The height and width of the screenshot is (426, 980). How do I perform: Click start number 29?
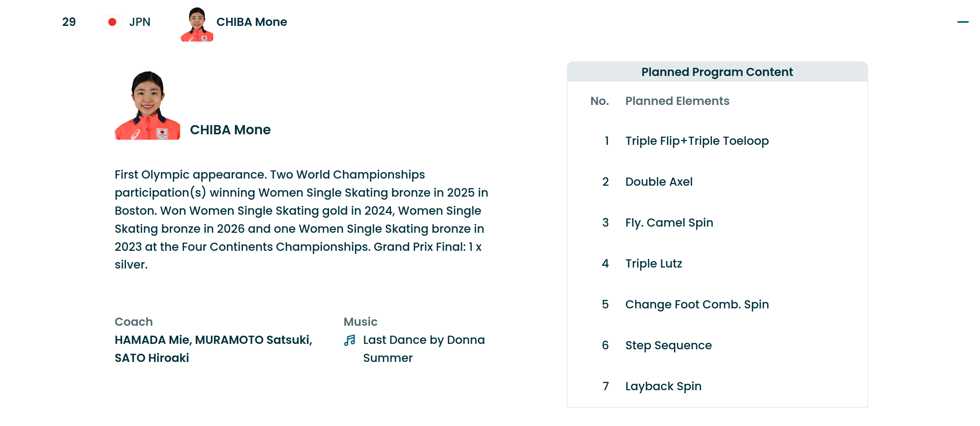69,22
